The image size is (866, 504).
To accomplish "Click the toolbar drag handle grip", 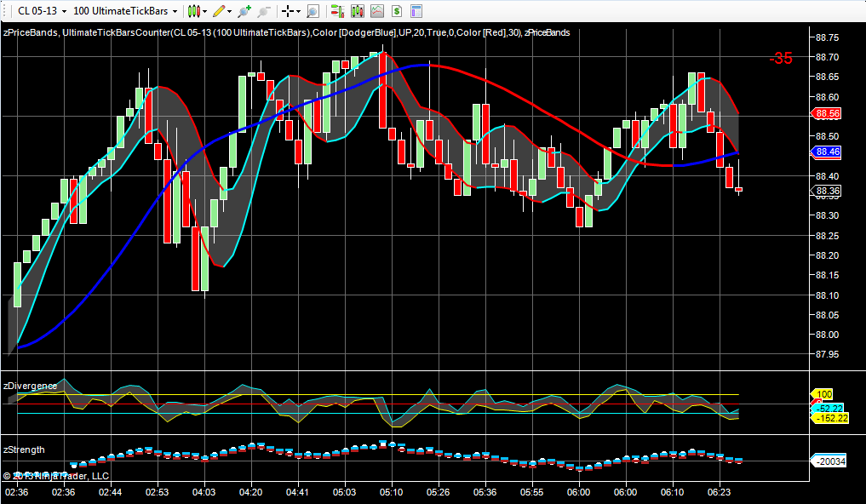I will click(6, 11).
